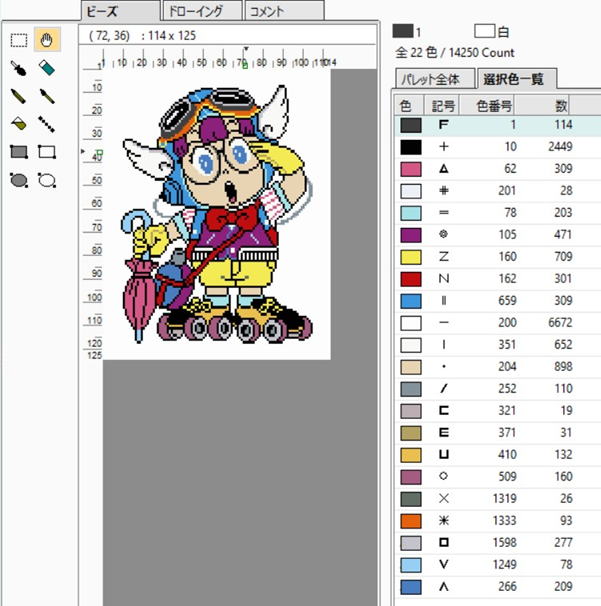Select the rectangular marquee selection tool

tap(19, 40)
